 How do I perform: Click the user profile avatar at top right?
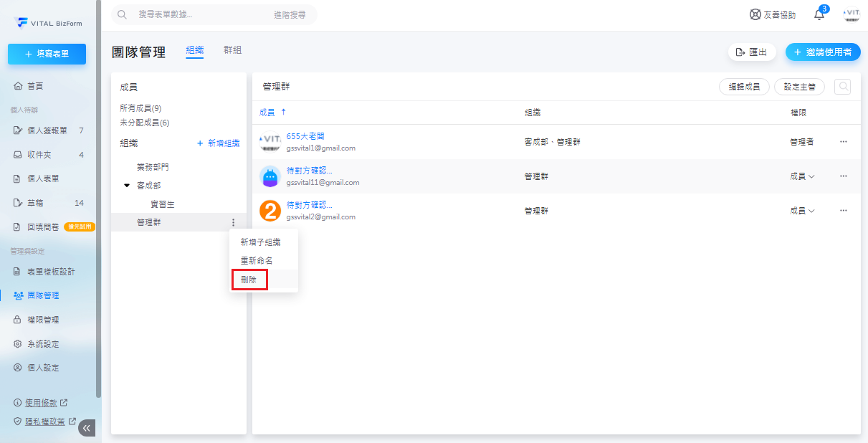point(852,14)
